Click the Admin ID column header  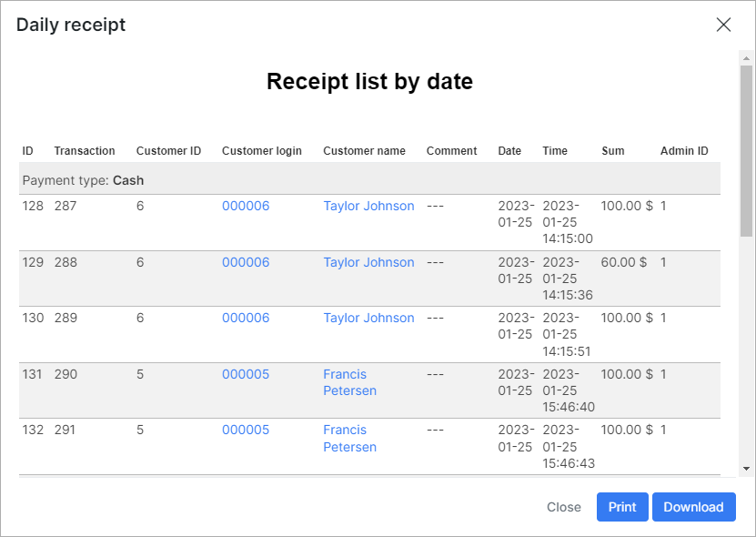point(684,151)
